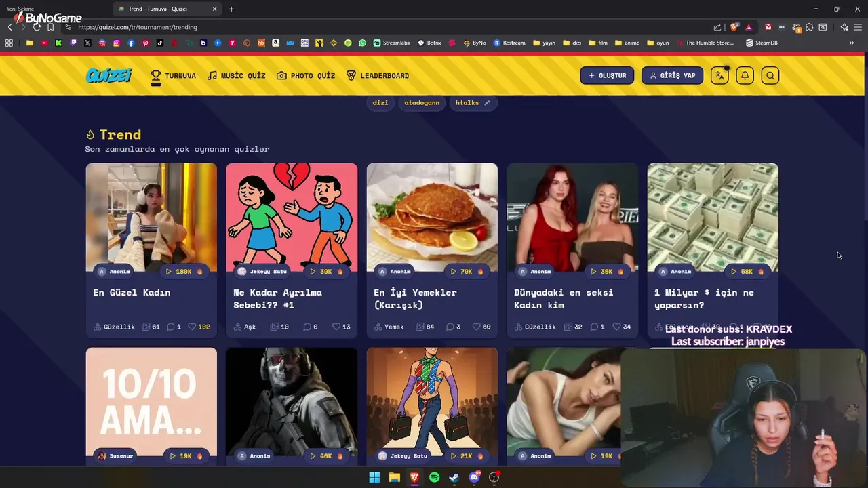This screenshot has width=868, height=488.
Task: Select the dizi tag chip
Action: pyautogui.click(x=380, y=102)
